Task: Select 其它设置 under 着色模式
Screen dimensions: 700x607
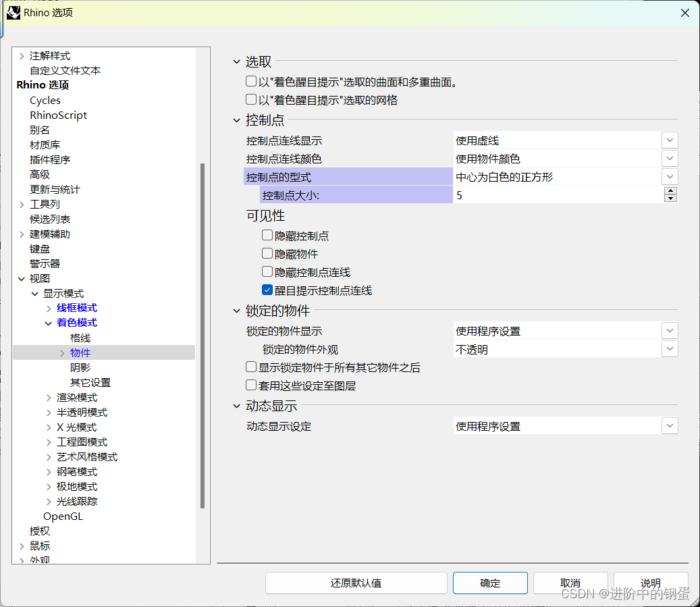Action: pyautogui.click(x=90, y=382)
